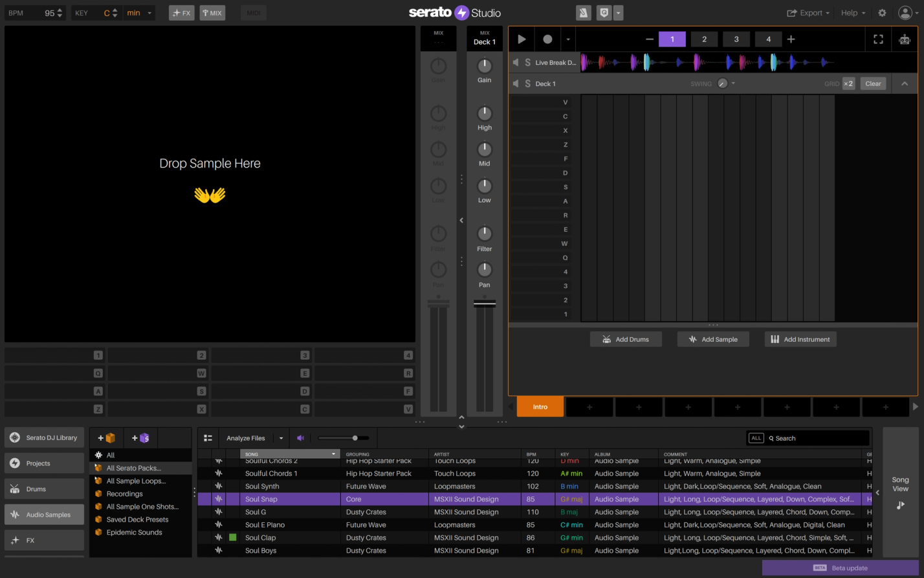
Task: Collapse Deck 1 with its chevron
Action: click(x=905, y=83)
